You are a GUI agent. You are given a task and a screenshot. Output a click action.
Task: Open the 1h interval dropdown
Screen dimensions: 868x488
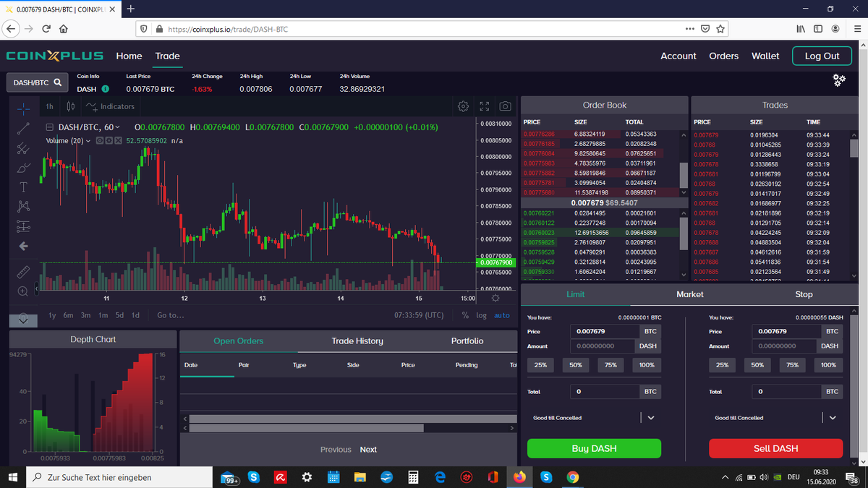point(49,106)
